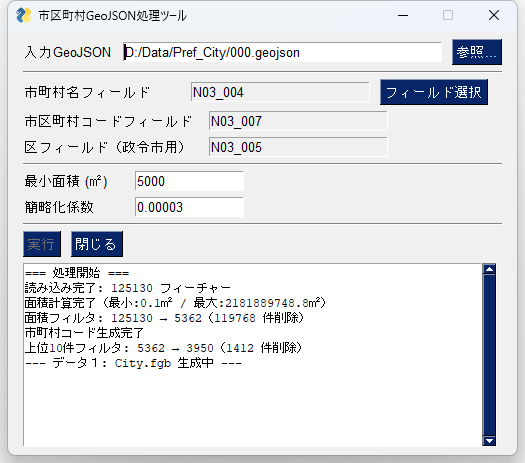Click the 実行 run button

coord(42,244)
